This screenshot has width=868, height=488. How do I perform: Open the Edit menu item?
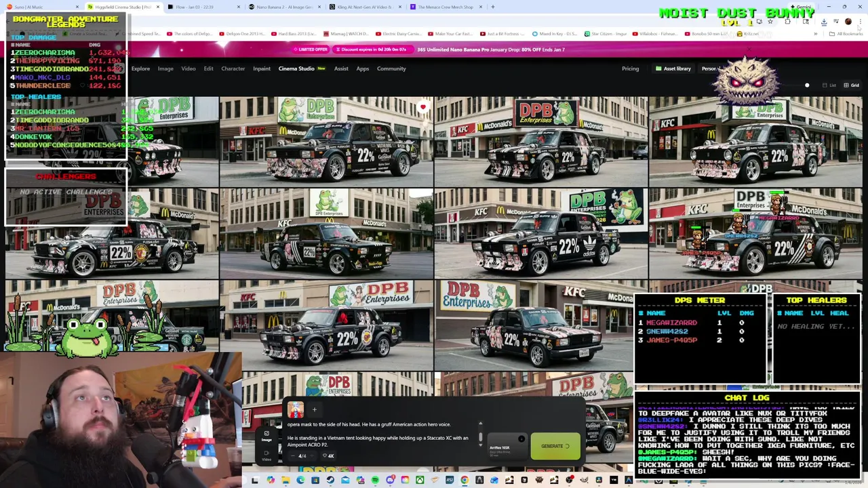[208, 68]
